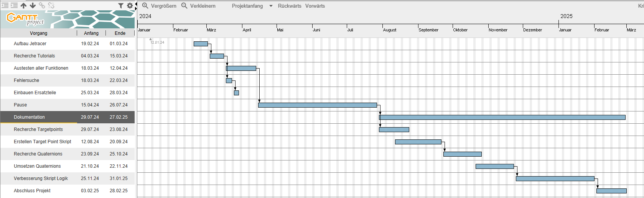Click the link tasks chain icon
The width and height of the screenshot is (644, 198).
pyautogui.click(x=42, y=5)
